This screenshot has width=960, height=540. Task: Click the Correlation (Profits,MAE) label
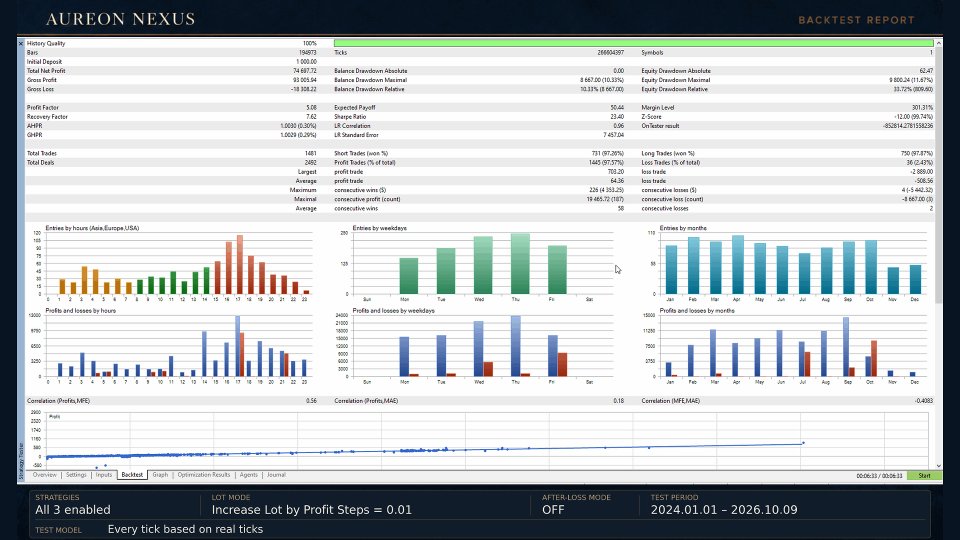tap(366, 401)
